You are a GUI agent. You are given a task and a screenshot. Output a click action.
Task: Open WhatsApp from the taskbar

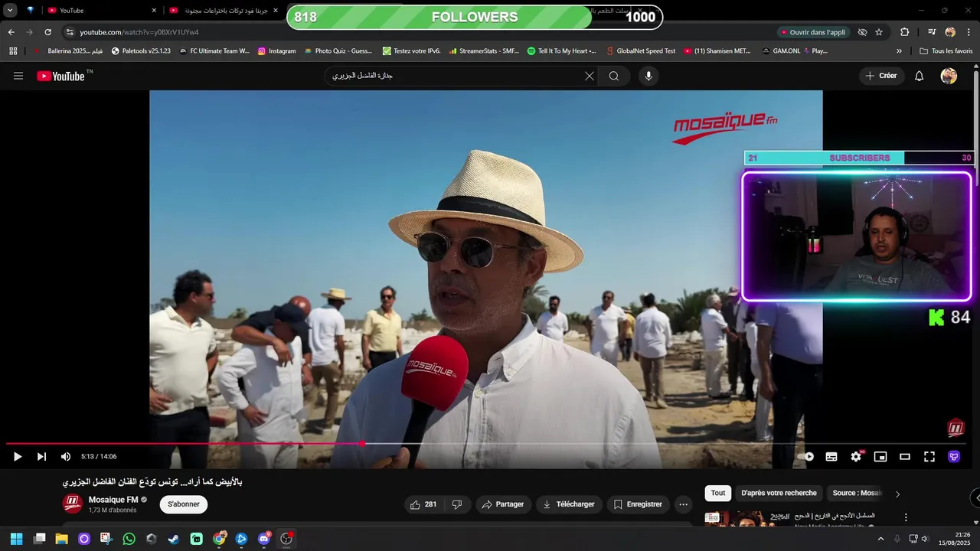[x=129, y=539]
